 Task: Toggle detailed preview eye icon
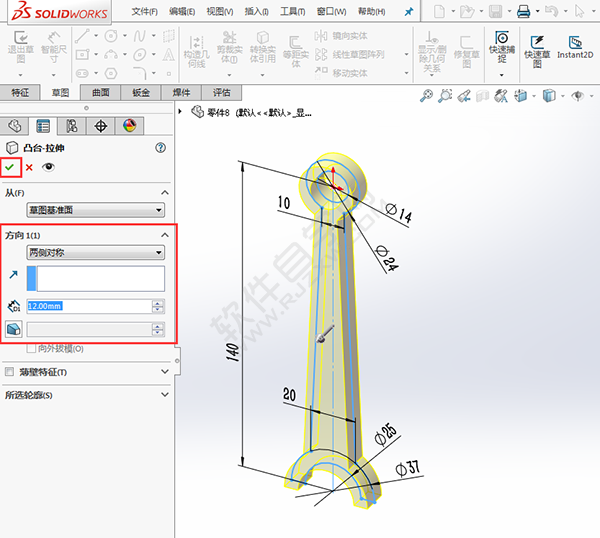coord(48,167)
